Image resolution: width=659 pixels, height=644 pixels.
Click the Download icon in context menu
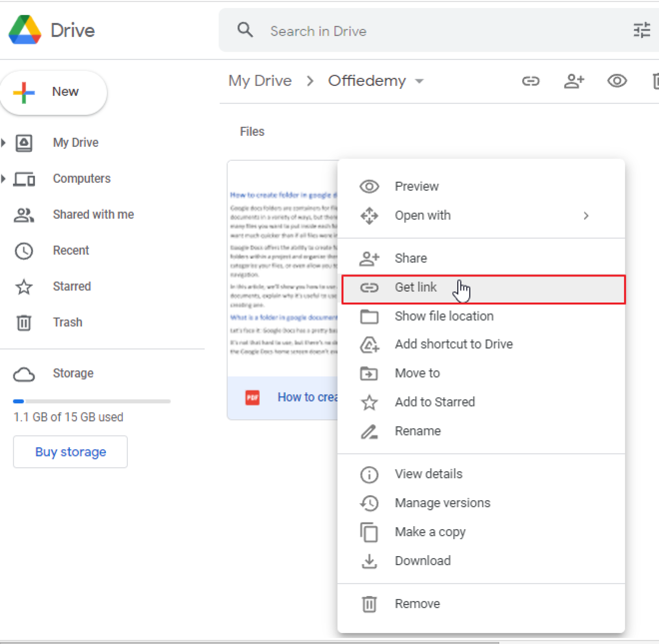(370, 560)
